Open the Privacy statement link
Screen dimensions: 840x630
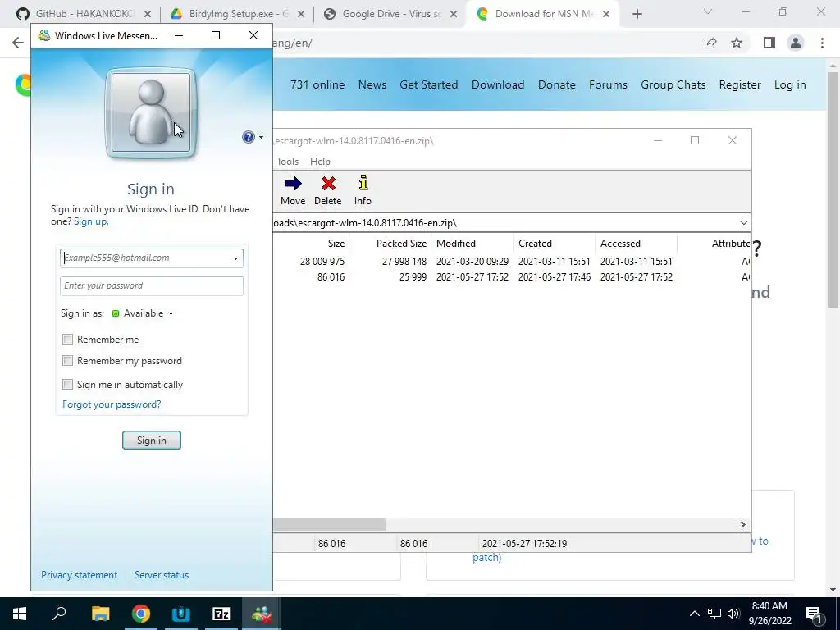[x=80, y=575]
